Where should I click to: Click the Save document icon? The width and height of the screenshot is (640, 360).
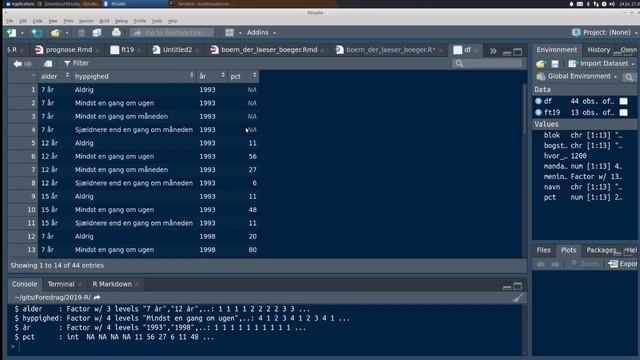click(81, 33)
